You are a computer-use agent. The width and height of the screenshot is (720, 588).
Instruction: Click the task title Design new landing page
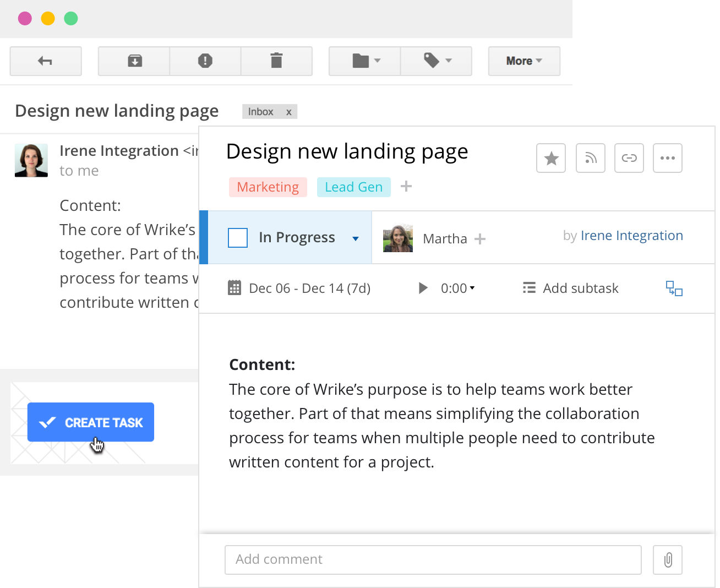[x=347, y=151]
